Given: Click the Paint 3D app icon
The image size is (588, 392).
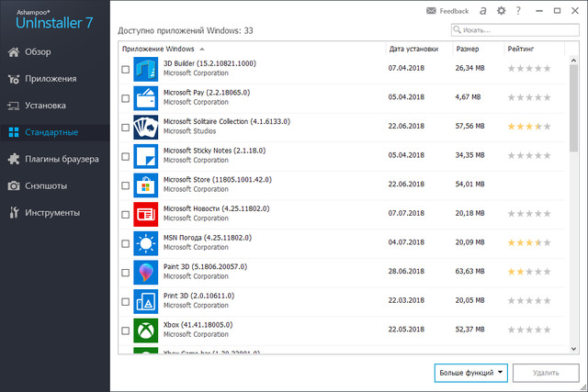Looking at the screenshot, I should click(x=146, y=273).
